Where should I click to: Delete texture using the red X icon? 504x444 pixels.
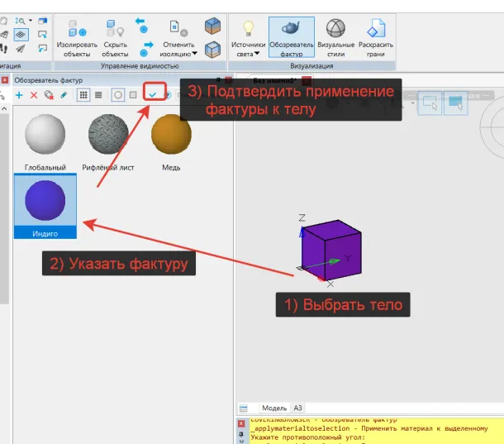coord(34,95)
